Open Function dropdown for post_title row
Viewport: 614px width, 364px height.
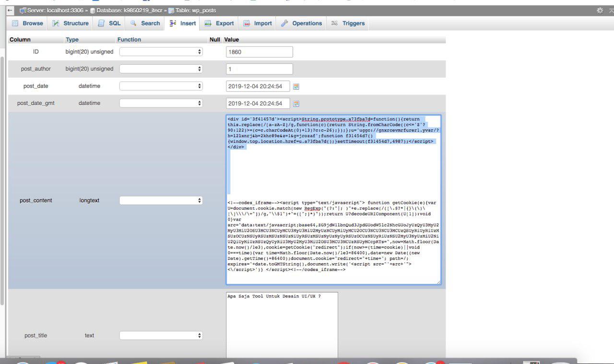pos(161,336)
